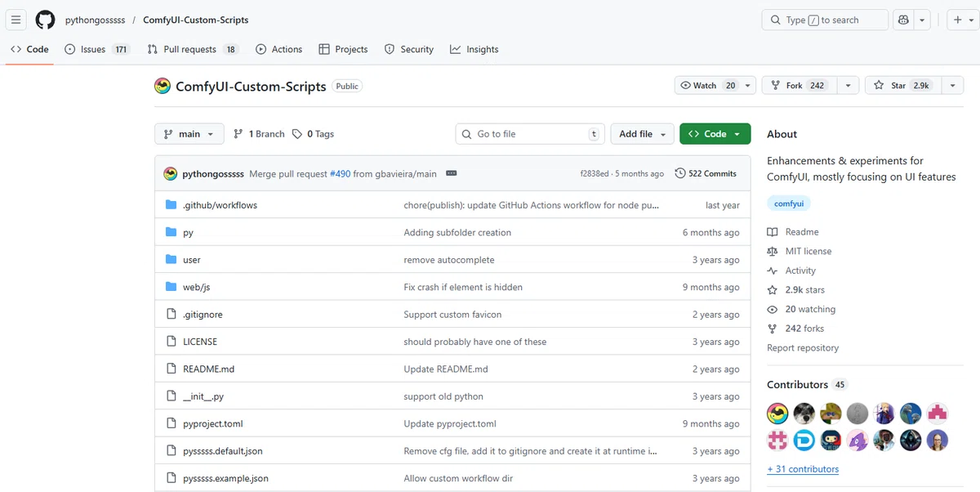Open the Contributors heading link
Screen dimensions: 980x492
point(807,384)
